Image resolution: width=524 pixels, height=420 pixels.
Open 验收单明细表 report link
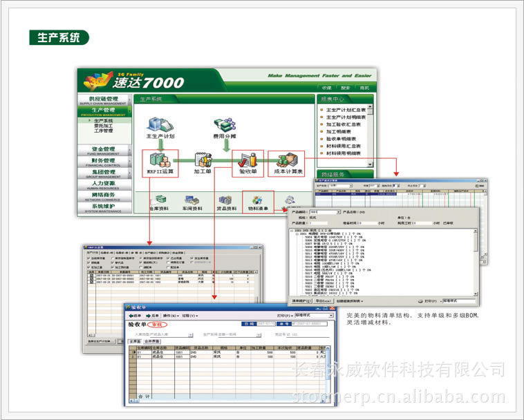341,139
